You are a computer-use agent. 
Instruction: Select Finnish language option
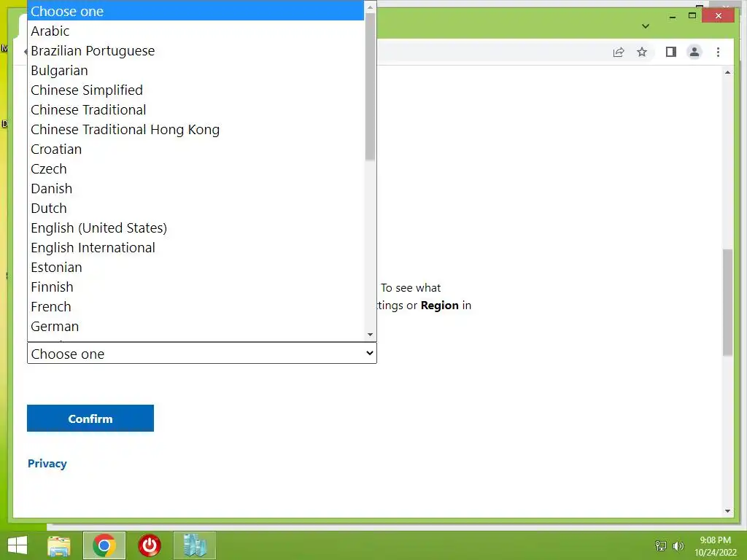[x=196, y=287]
